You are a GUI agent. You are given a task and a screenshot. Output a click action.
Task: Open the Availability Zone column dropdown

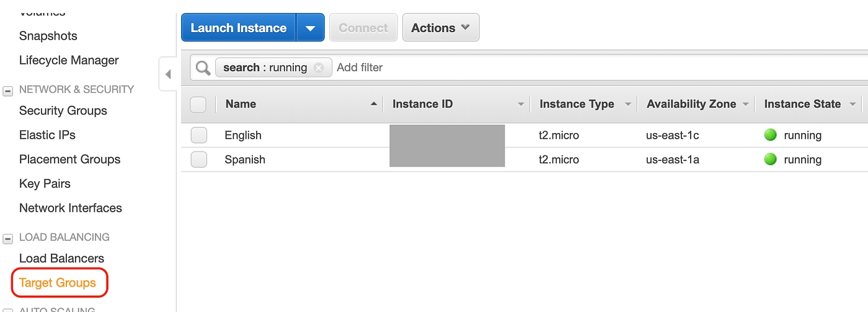[745, 105]
